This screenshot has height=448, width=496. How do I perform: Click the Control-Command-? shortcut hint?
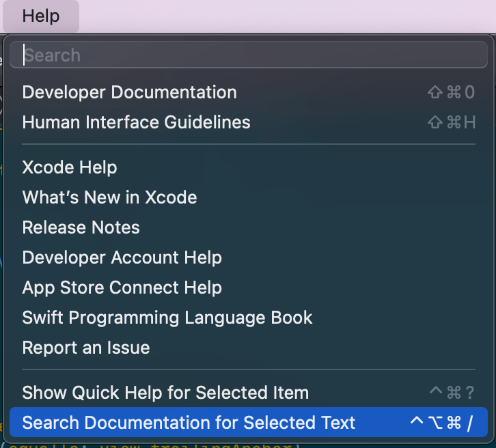point(451,393)
